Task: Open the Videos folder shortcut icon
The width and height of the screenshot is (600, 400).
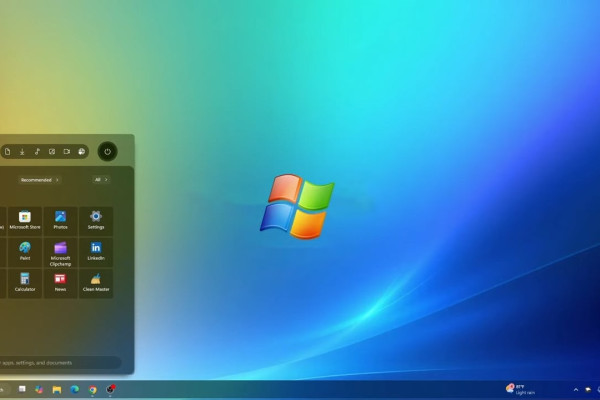Action: click(67, 152)
